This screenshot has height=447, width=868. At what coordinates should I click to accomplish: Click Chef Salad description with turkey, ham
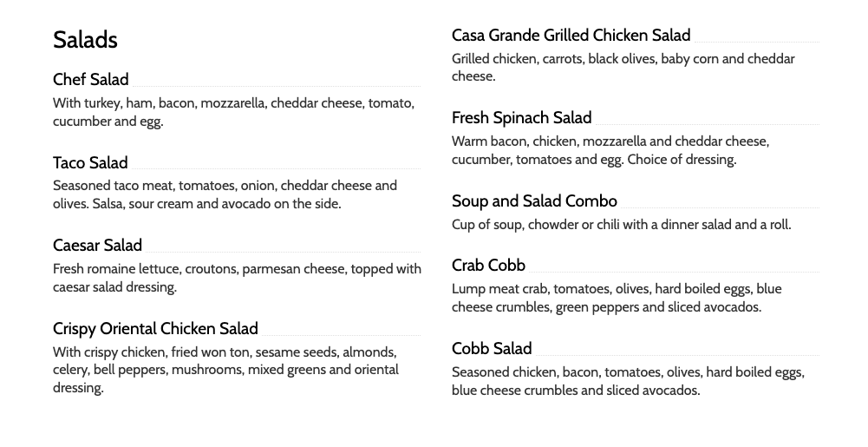tap(233, 113)
